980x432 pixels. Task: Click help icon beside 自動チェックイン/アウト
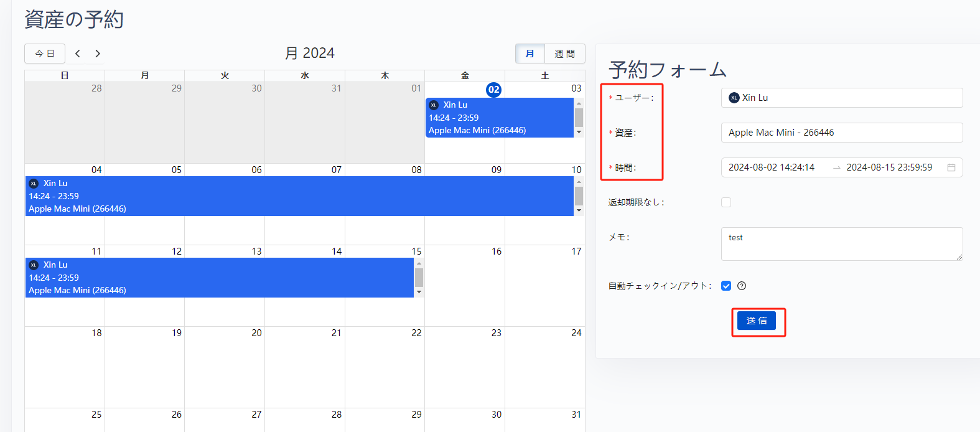[x=742, y=286]
